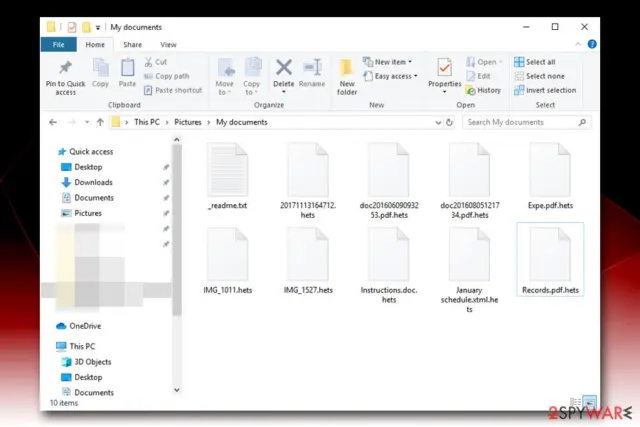The image size is (640, 427).
Task: Click the Paste clipboard icon
Action: click(x=127, y=68)
